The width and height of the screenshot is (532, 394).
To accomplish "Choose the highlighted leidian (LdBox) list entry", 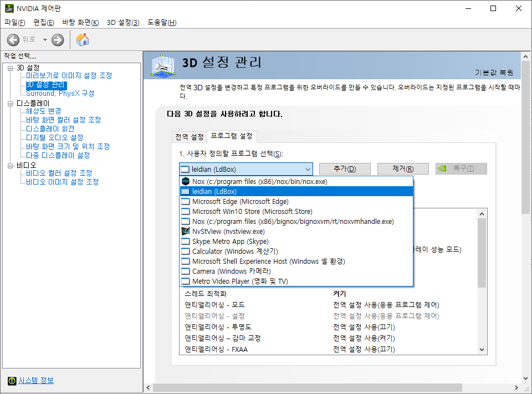I will click(296, 191).
